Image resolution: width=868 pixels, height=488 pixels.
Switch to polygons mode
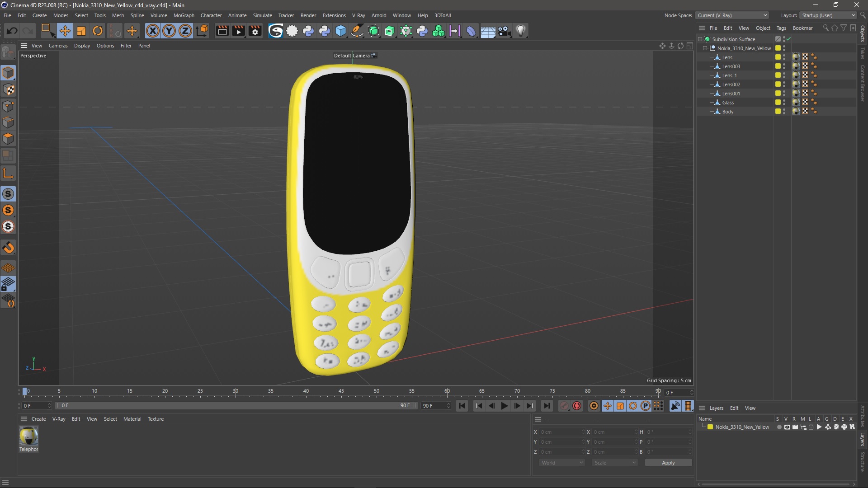8,139
